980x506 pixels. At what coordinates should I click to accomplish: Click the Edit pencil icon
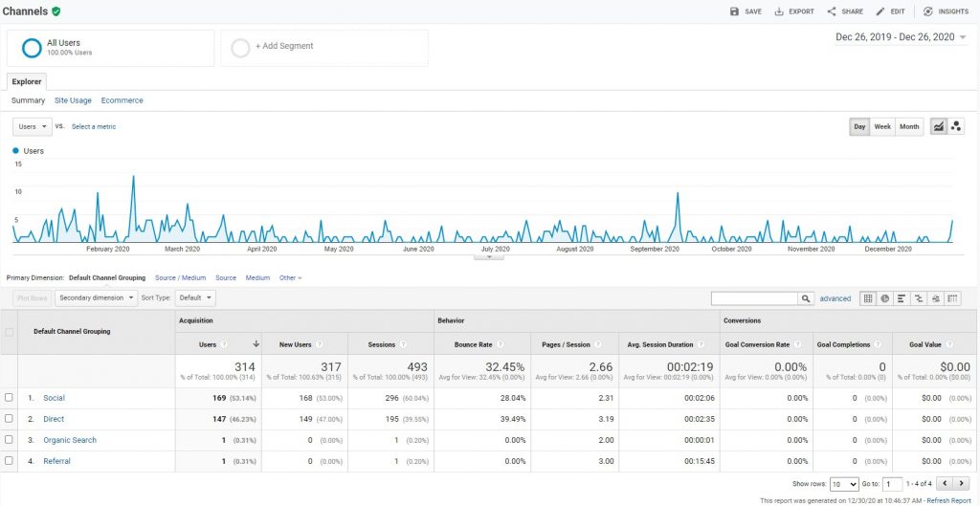(x=880, y=11)
